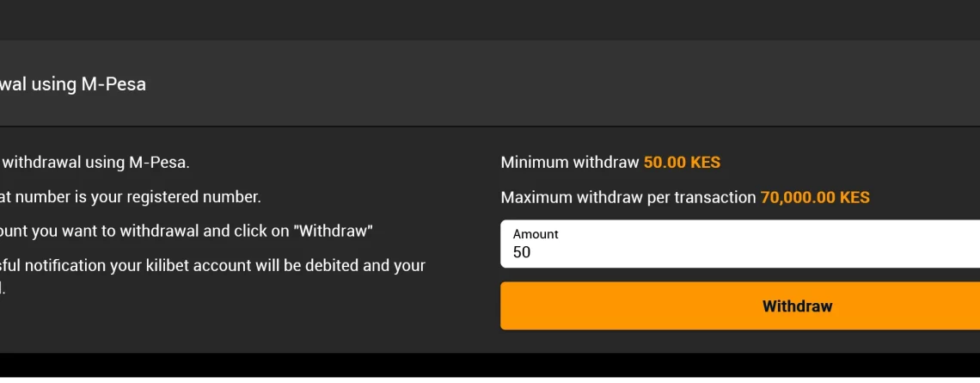
Task: Click "M-Pesa" in the first instruction line
Action: (159, 163)
